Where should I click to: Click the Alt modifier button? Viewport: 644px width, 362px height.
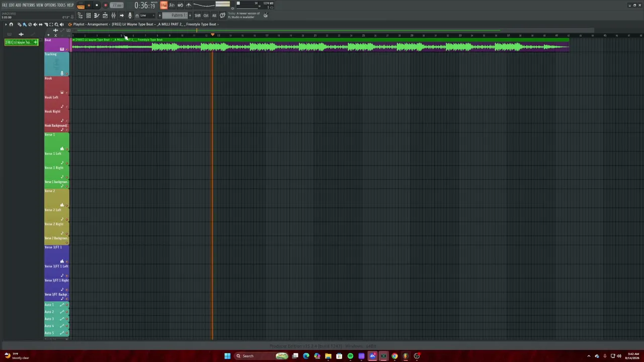214,16
